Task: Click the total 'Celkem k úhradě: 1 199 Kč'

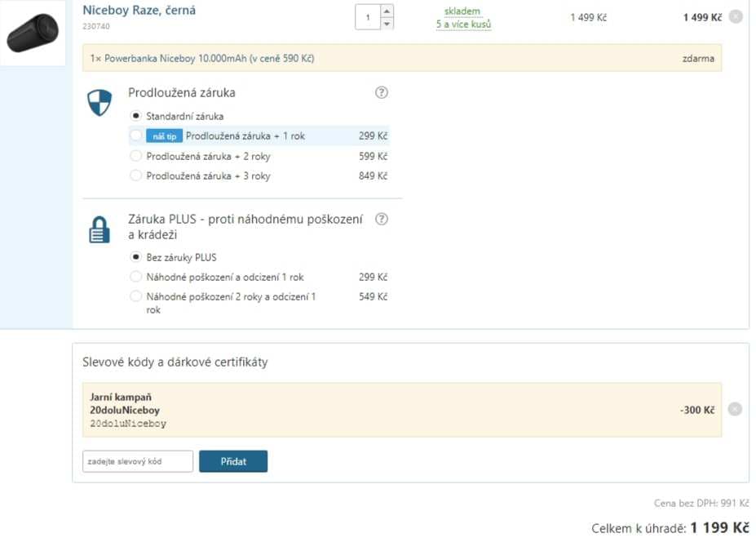Action: click(x=670, y=527)
